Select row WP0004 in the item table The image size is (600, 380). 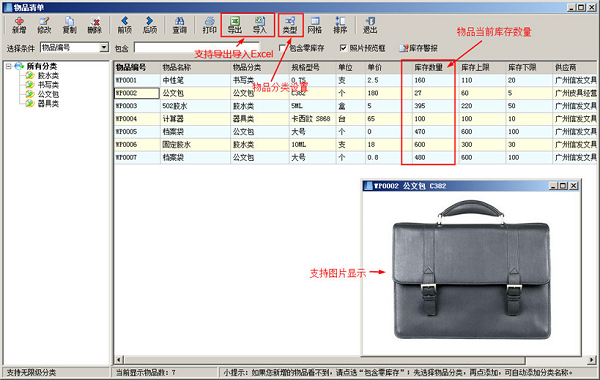pyautogui.click(x=355, y=119)
